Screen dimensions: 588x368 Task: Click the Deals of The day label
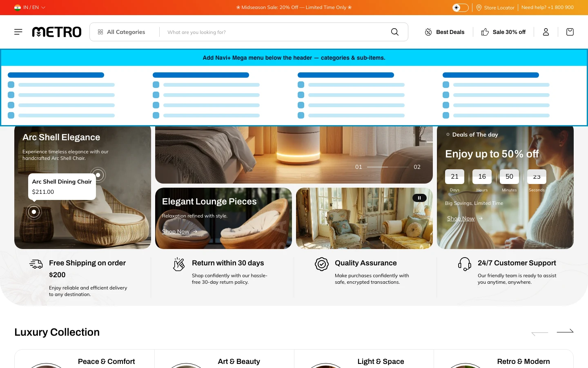pyautogui.click(x=475, y=135)
